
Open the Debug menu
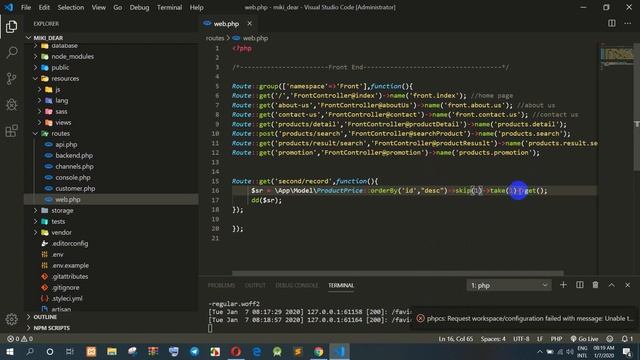click(139, 7)
